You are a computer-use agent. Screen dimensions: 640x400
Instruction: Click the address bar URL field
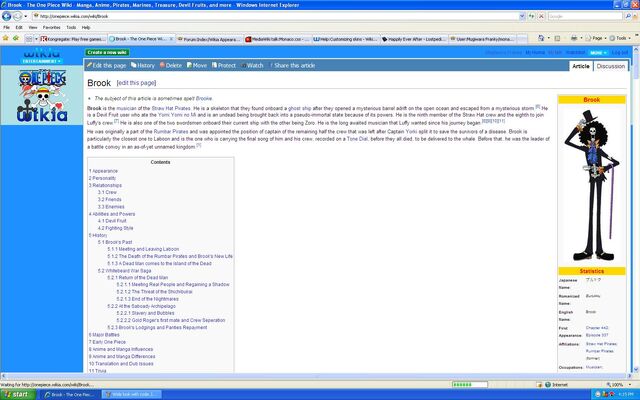pos(276,16)
